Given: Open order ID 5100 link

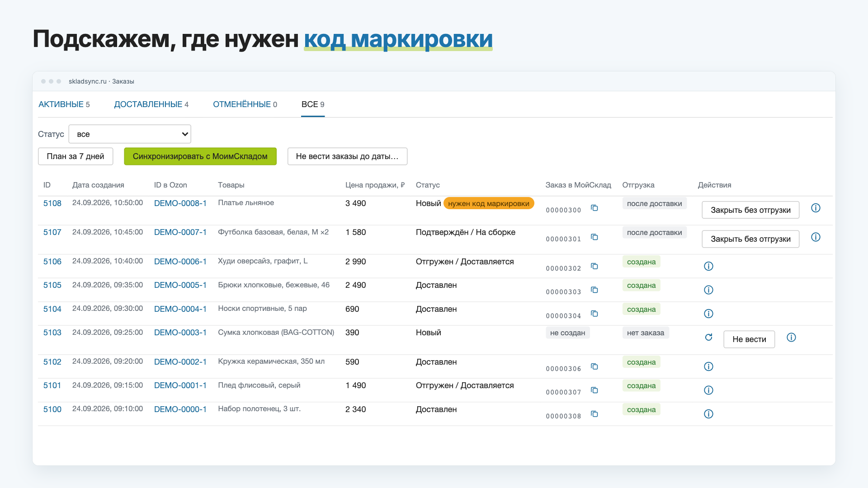Looking at the screenshot, I should pos(52,409).
